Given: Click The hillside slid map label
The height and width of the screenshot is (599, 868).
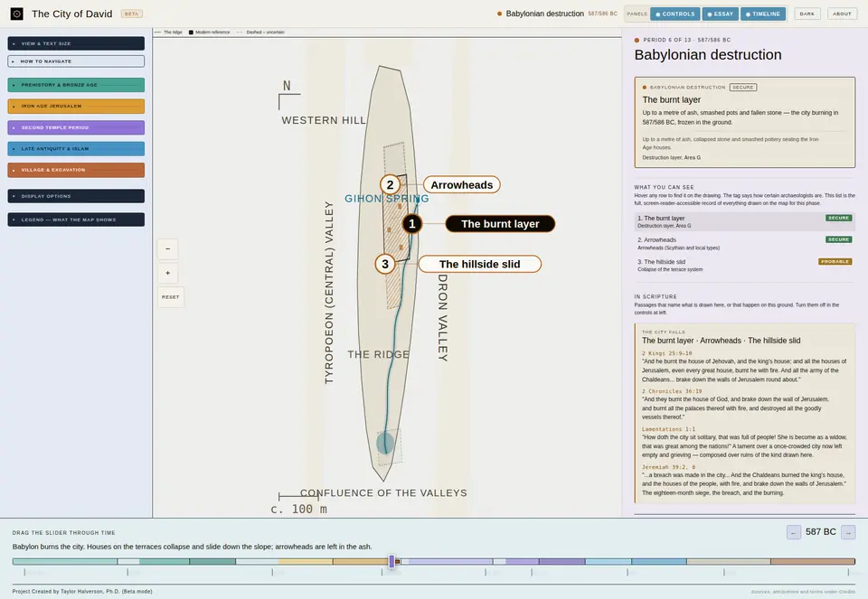Looking at the screenshot, I should point(479,264).
